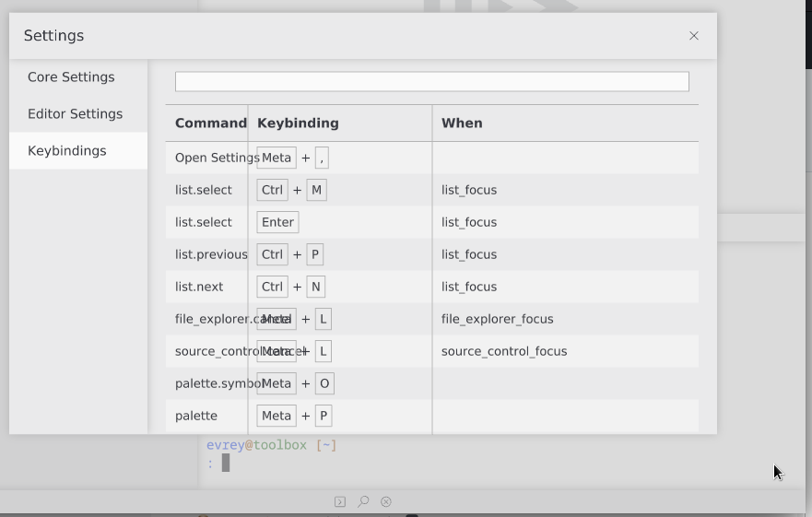Click the file_explorer_focus condition
Image resolution: width=812 pixels, height=517 pixels.
(x=497, y=319)
